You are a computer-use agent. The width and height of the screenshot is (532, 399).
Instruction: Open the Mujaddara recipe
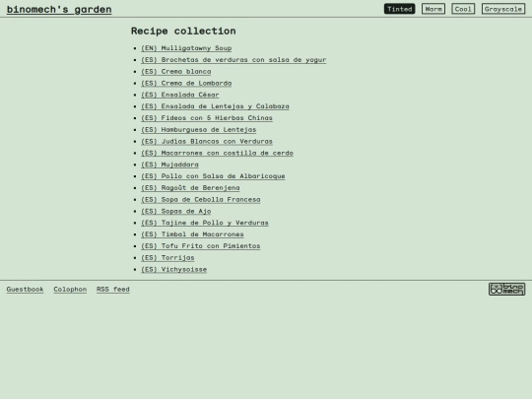point(169,165)
